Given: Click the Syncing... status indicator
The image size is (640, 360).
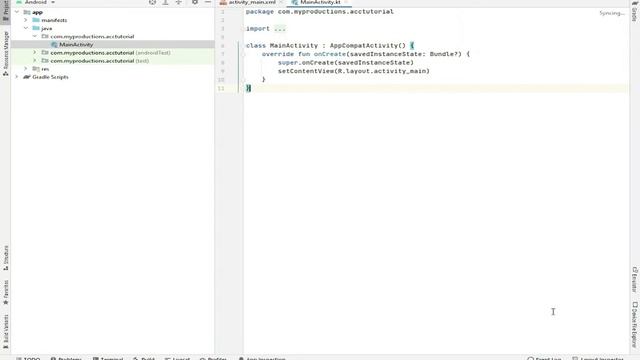Looking at the screenshot, I should coord(611,13).
